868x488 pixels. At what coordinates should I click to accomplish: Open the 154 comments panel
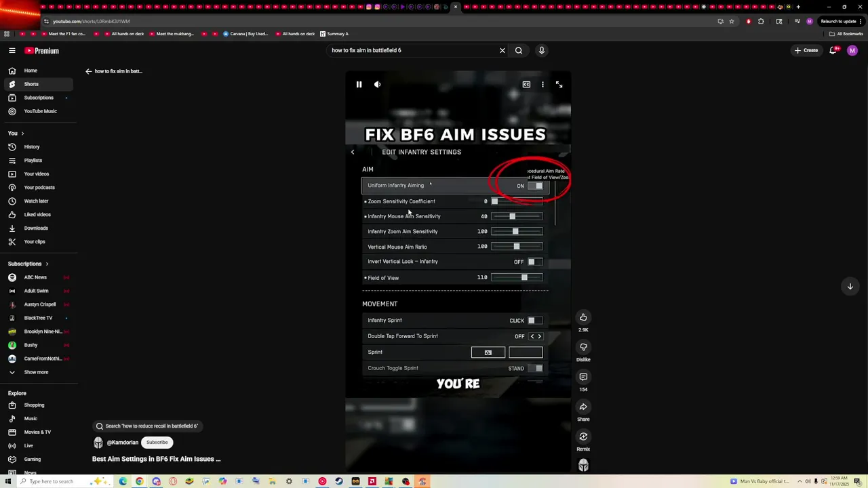click(x=583, y=377)
